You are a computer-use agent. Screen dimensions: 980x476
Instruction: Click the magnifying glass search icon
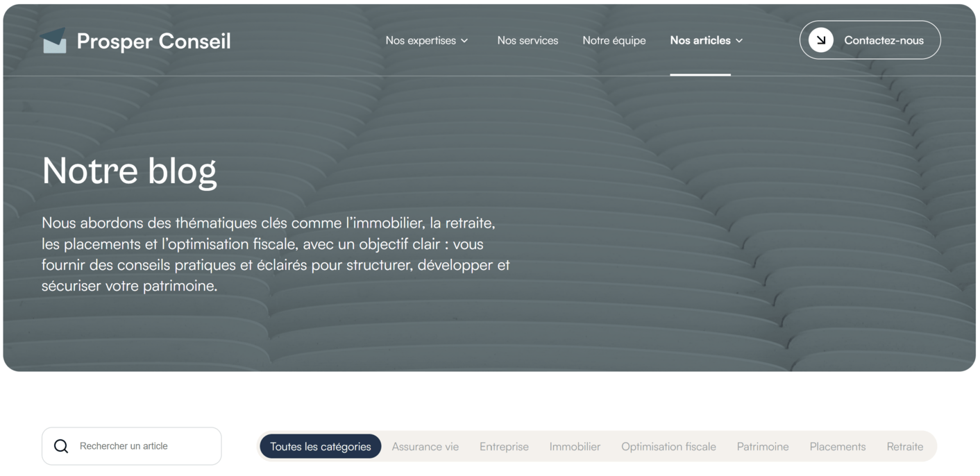point(61,446)
